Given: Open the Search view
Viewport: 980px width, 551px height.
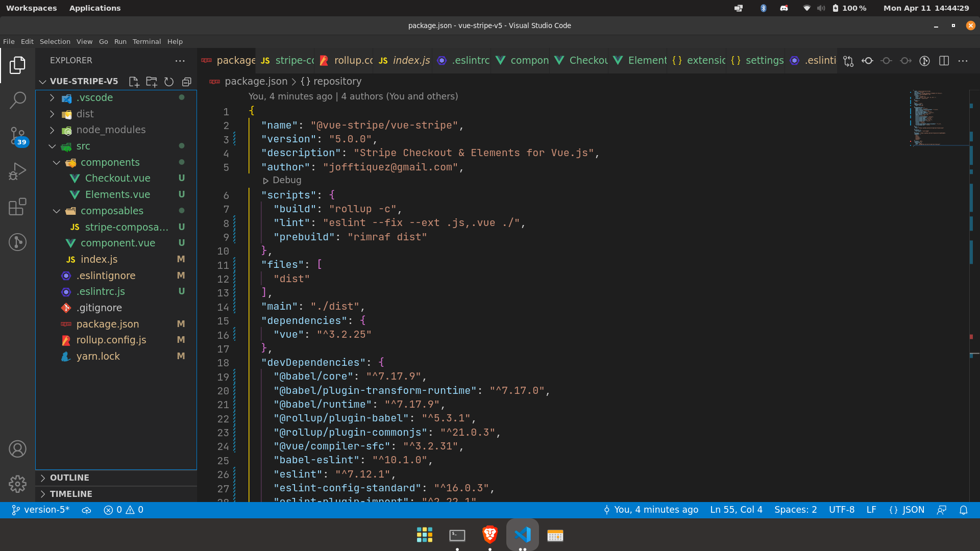Looking at the screenshot, I should coord(17,100).
